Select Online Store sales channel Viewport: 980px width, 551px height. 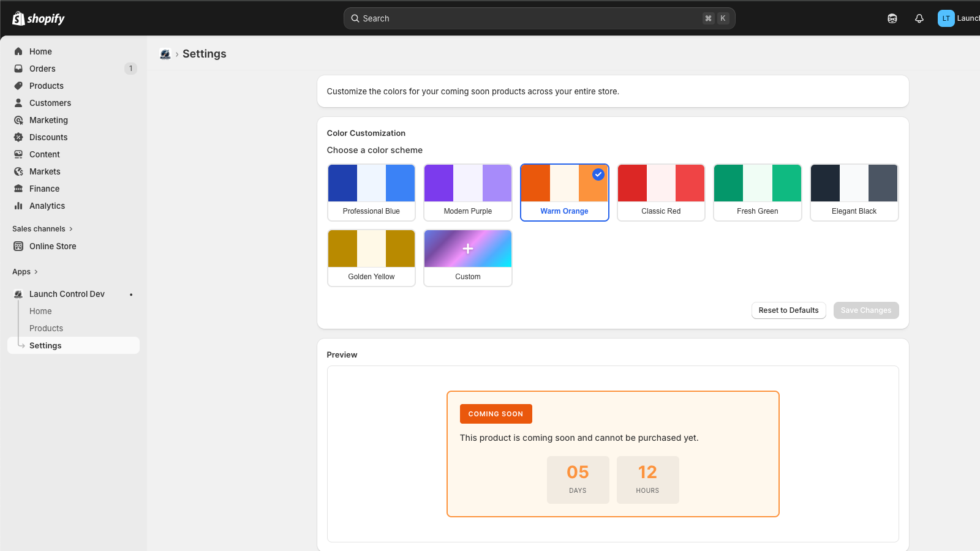point(52,246)
